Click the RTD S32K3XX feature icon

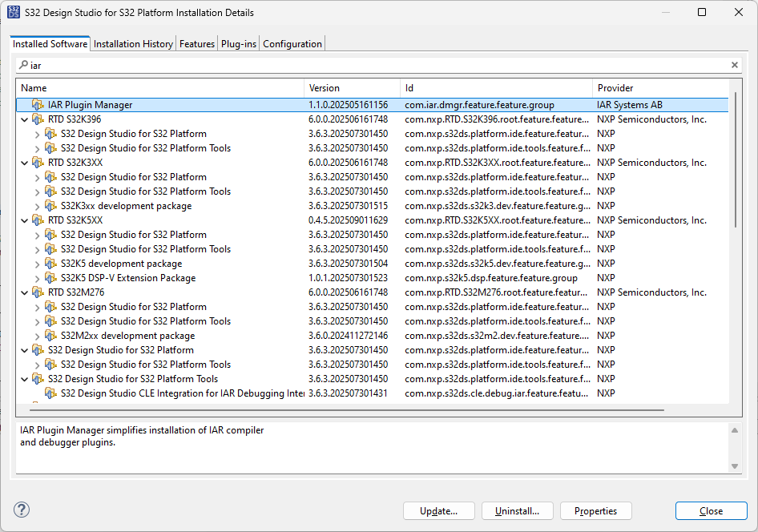coord(38,163)
